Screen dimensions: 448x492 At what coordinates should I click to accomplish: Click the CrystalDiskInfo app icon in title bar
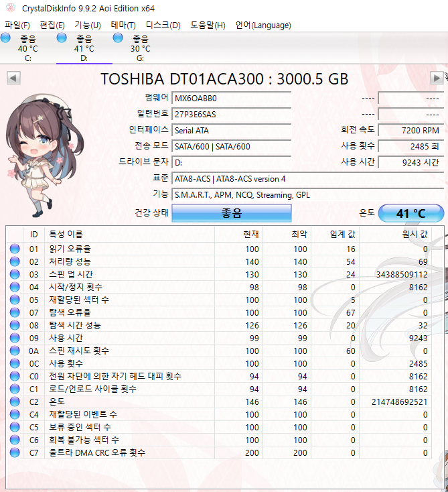[11, 8]
